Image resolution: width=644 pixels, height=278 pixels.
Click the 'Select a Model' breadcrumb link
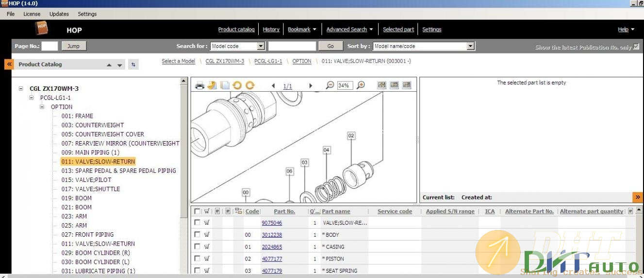[179, 61]
